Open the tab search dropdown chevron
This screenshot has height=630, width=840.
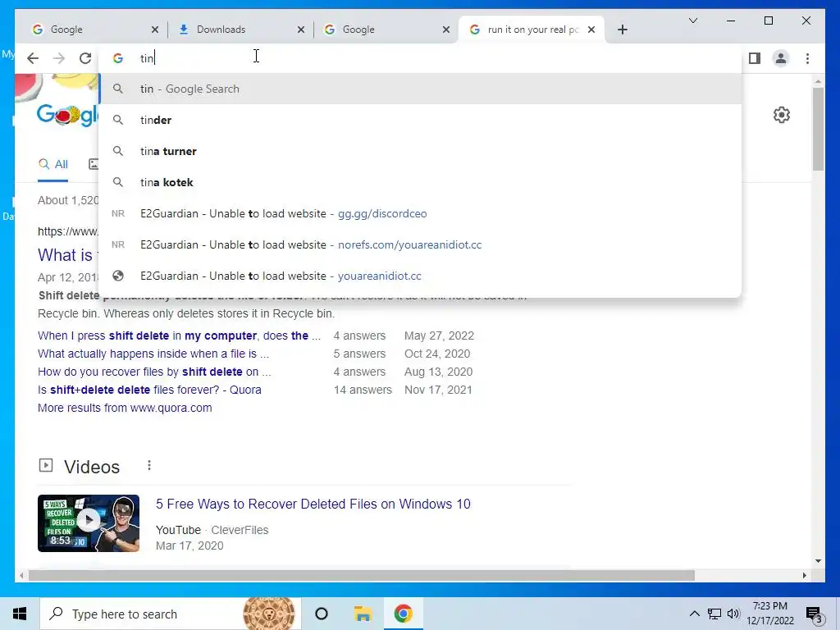(692, 21)
